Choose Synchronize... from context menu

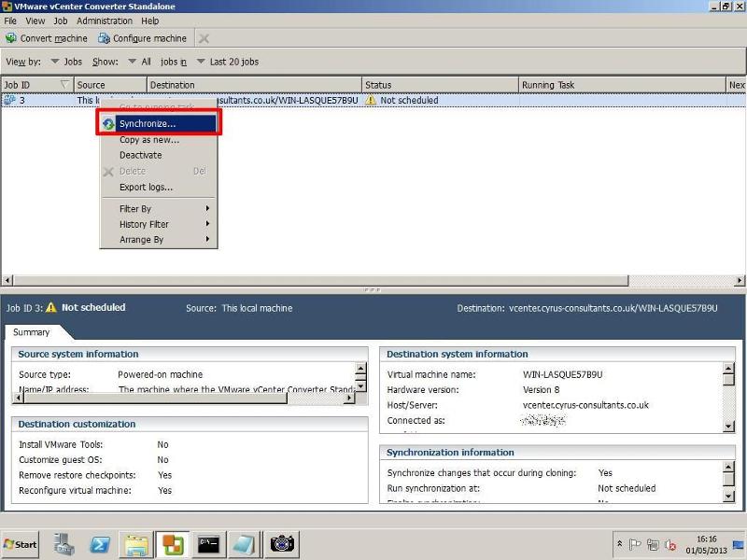158,124
